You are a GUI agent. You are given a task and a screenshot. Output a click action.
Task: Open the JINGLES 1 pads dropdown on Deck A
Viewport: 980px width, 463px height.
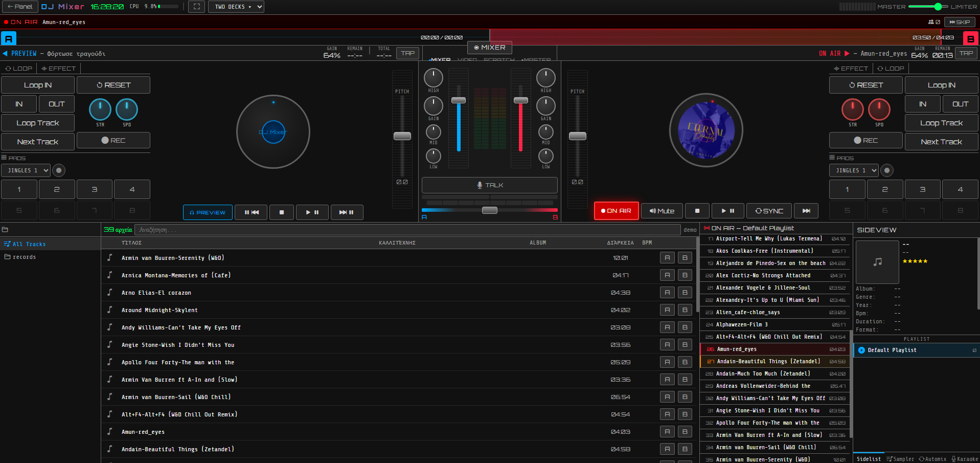pos(26,170)
